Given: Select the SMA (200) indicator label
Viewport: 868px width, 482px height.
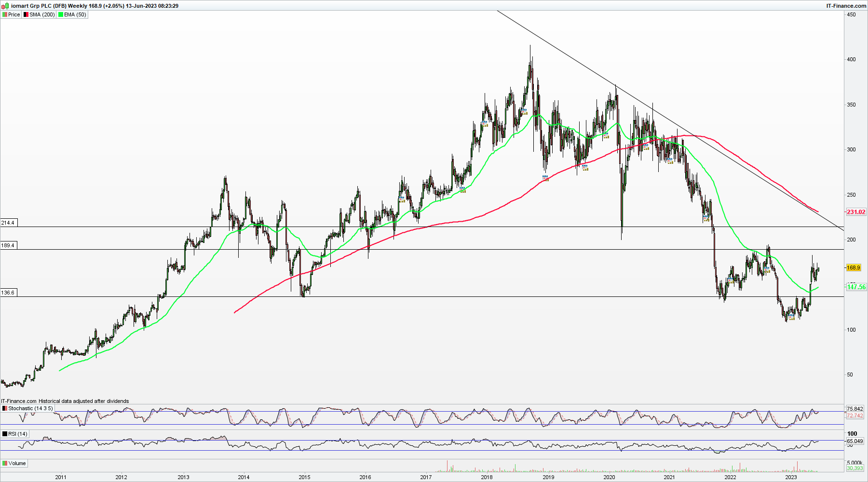Looking at the screenshot, I should 42,14.
